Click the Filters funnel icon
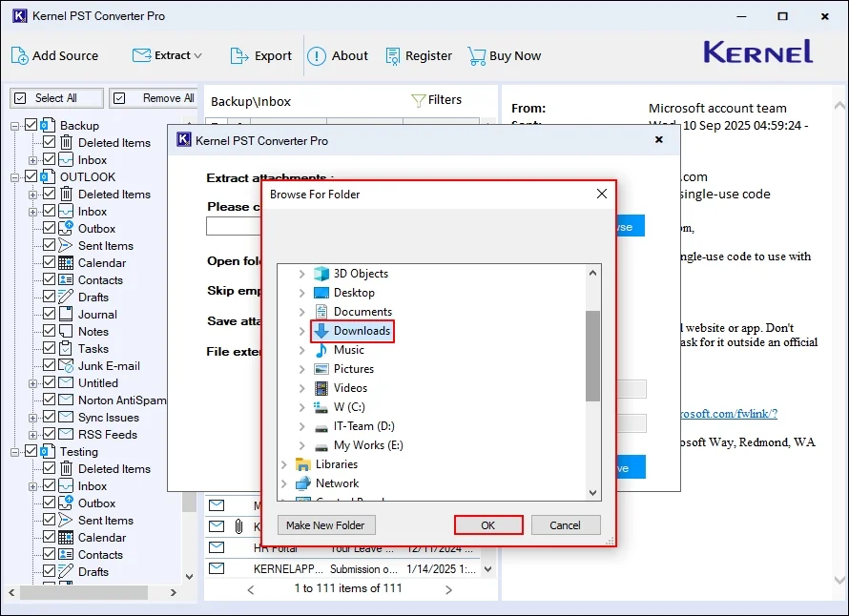 pyautogui.click(x=417, y=98)
